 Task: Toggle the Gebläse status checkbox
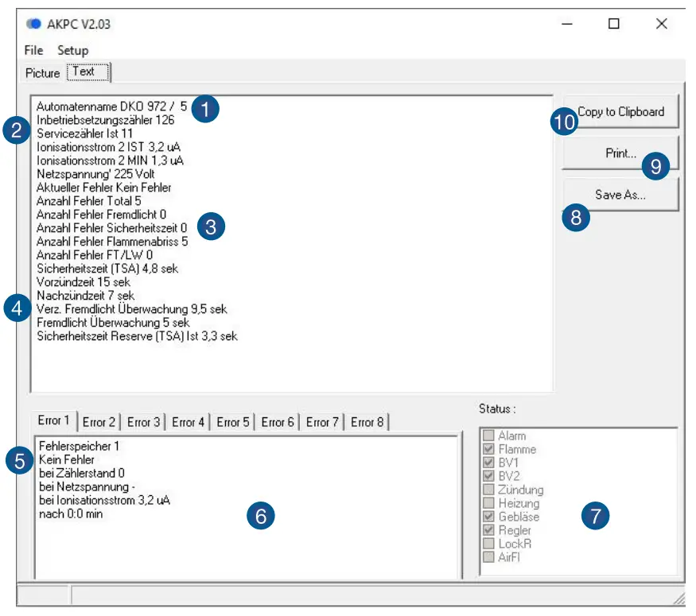point(488,516)
